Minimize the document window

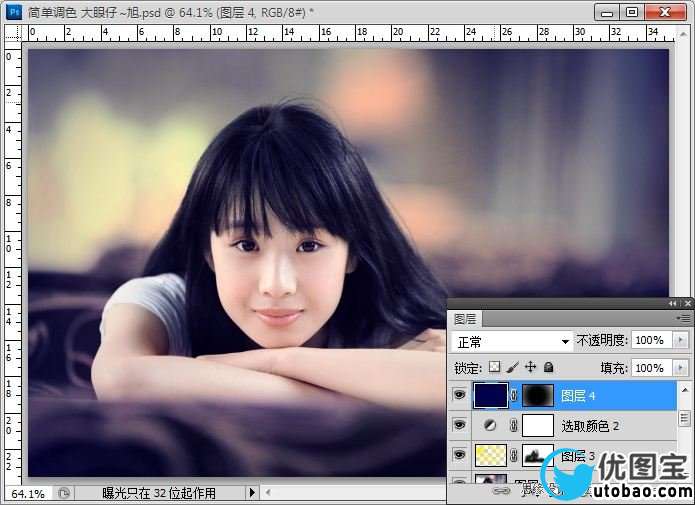coord(607,12)
